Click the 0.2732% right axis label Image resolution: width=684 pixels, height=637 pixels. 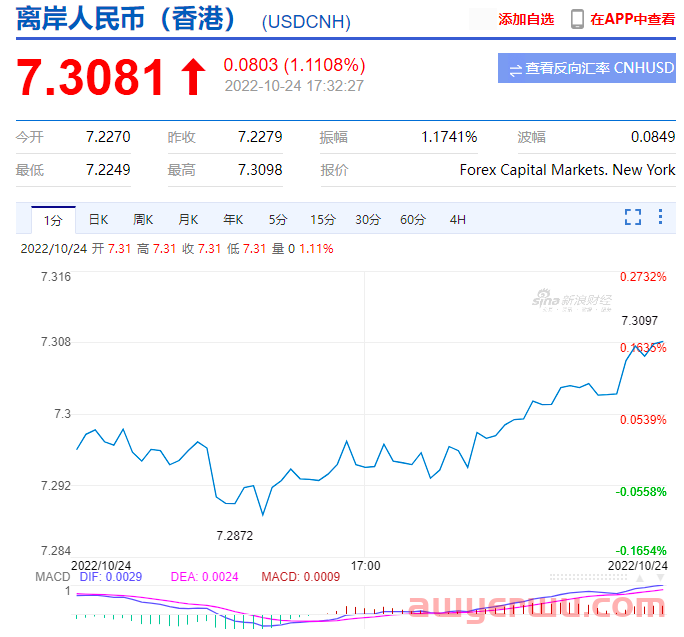[x=643, y=277]
